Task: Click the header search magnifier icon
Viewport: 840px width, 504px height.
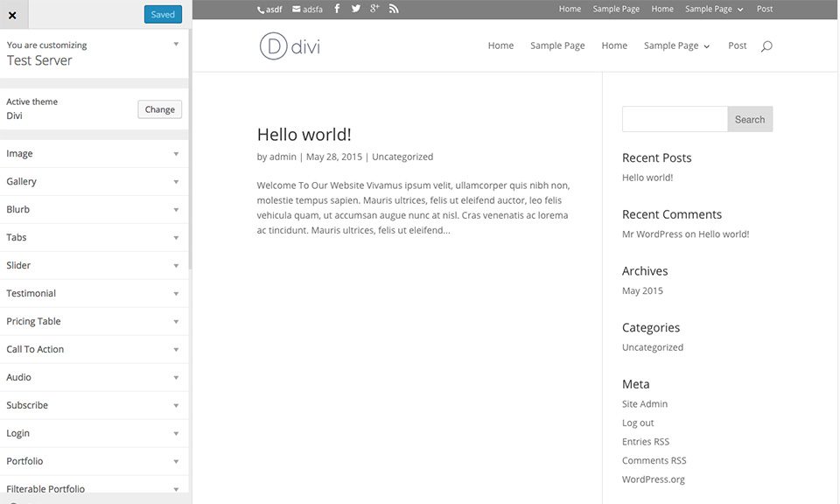Action: [x=766, y=46]
